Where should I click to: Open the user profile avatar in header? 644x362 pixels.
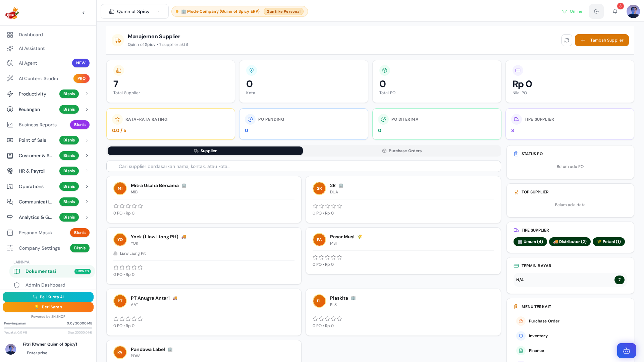point(633,11)
